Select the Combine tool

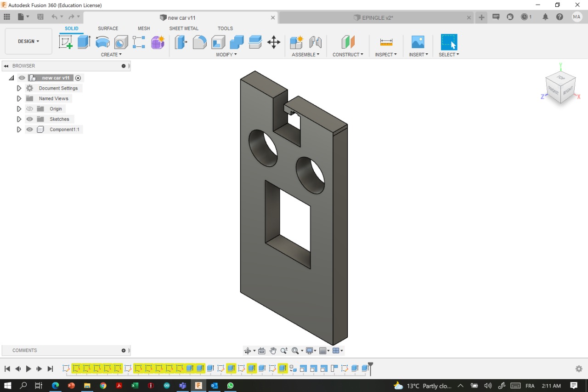pos(237,42)
